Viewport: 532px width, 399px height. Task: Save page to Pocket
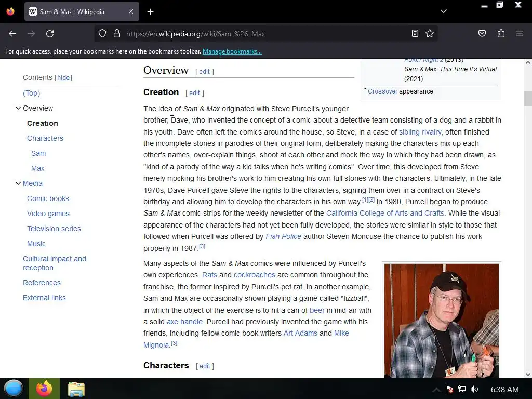pos(482,34)
